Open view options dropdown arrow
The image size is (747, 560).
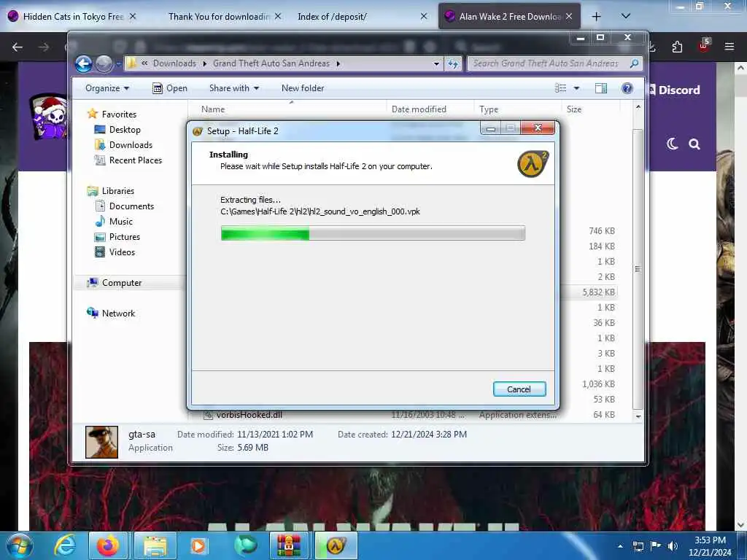(576, 88)
